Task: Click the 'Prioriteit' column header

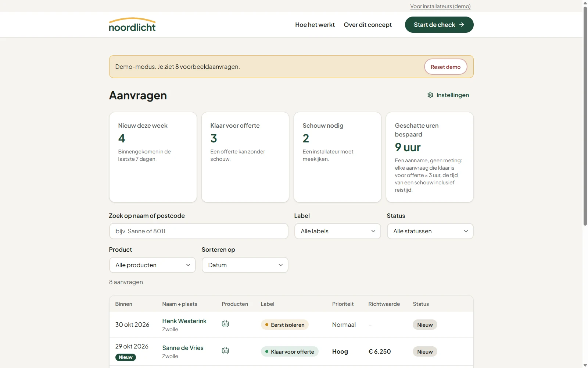Action: coord(343,304)
